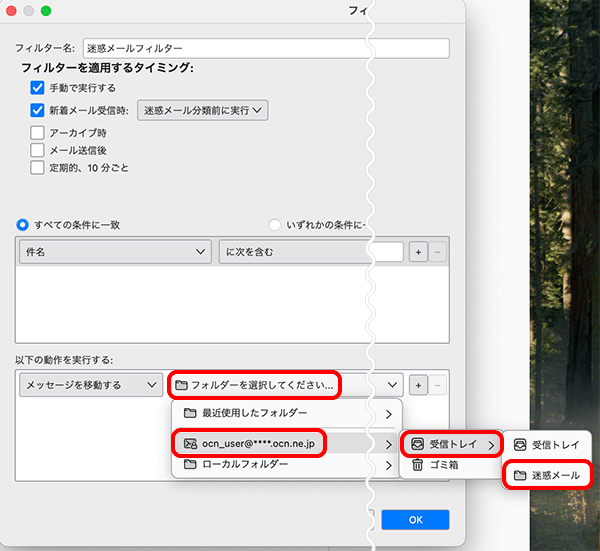Select the すべての条件に一致 radio button
The height and width of the screenshot is (551, 600).
click(x=23, y=225)
